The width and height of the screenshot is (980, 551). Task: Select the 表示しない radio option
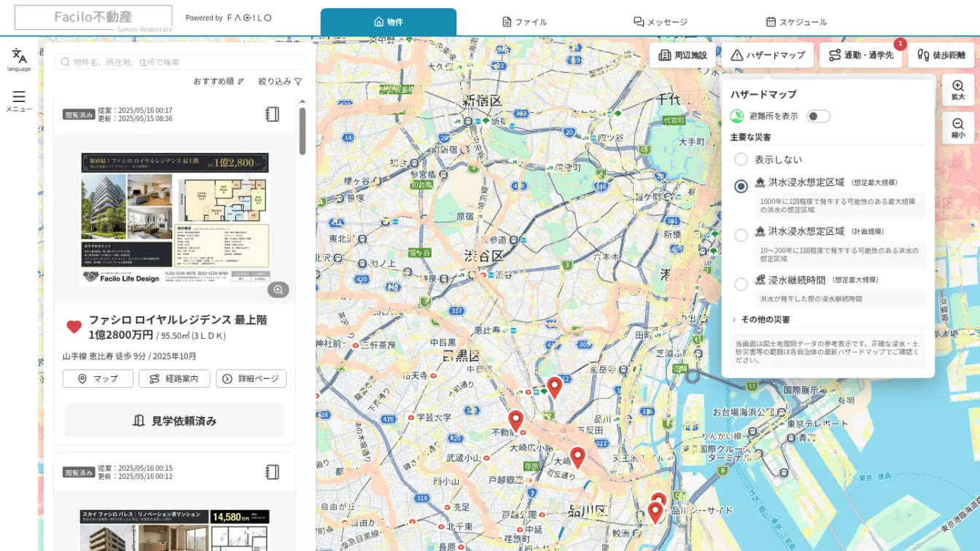pyautogui.click(x=741, y=160)
